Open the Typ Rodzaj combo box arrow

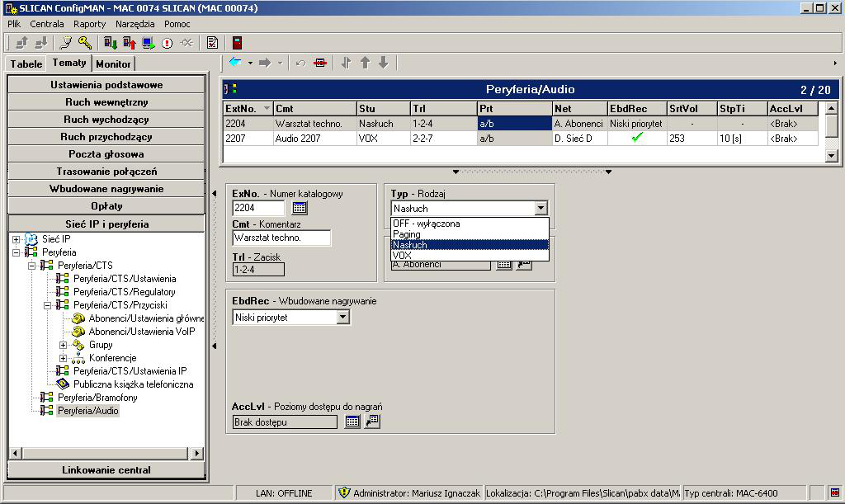541,208
